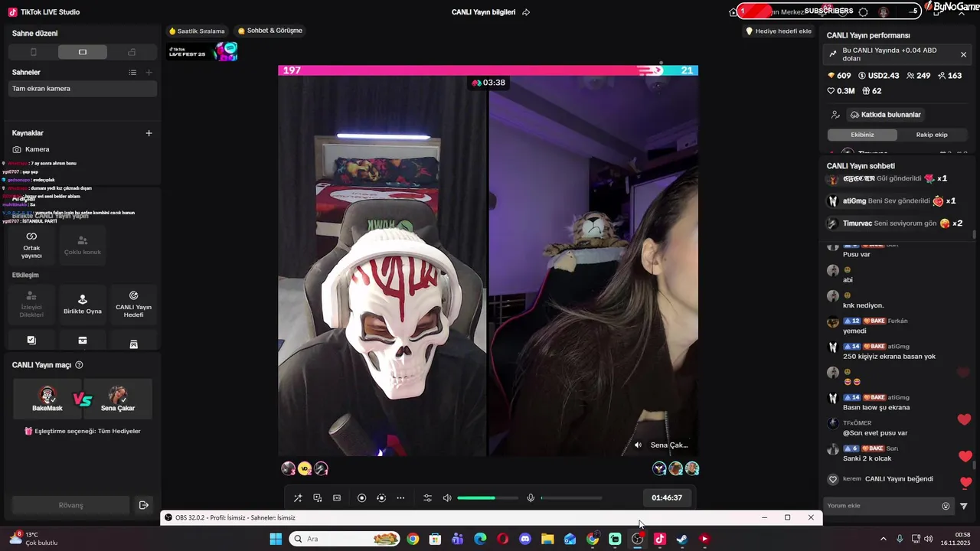Open the Saatlik Sıralama ranking tab
This screenshot has width=980, height=551.
pos(197,31)
